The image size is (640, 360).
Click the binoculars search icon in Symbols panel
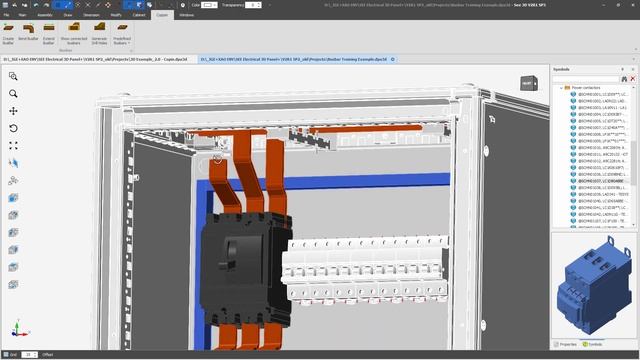pos(624,79)
